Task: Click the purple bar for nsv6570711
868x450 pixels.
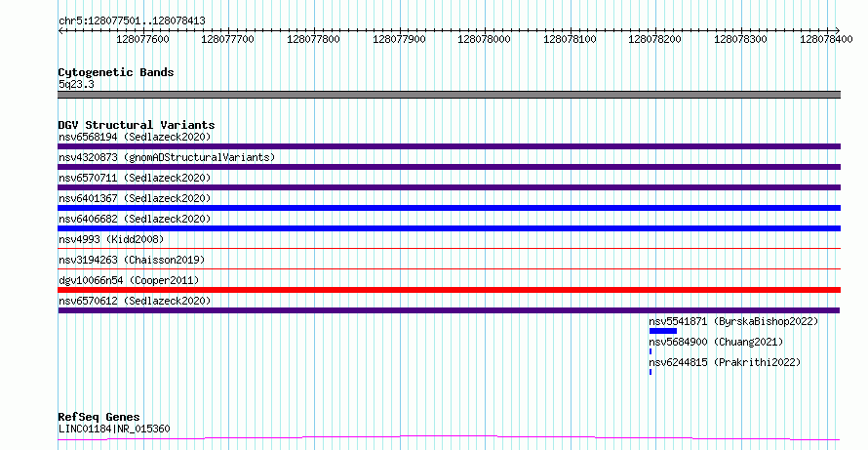Action: (x=449, y=187)
